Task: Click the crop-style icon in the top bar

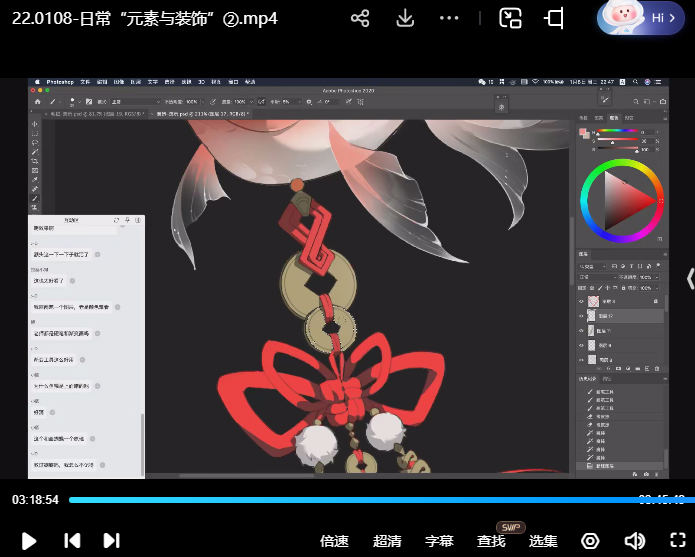Action: (x=555, y=19)
